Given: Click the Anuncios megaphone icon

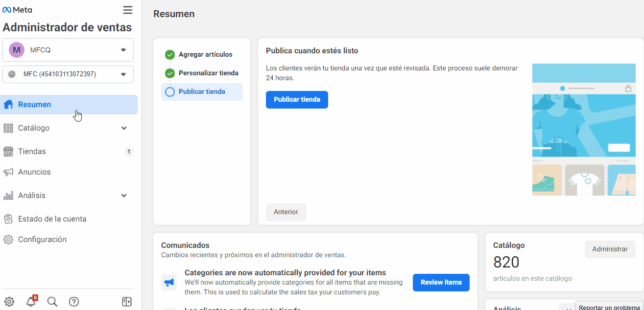Looking at the screenshot, I should coord(8,172).
